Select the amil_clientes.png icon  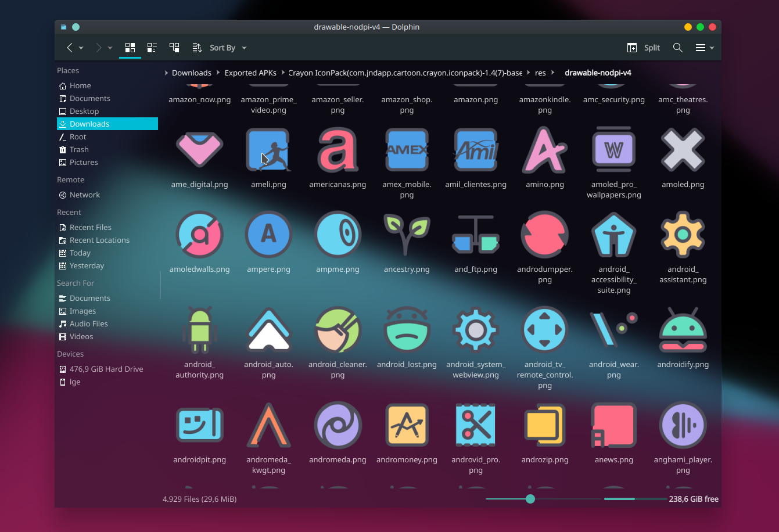[476, 150]
